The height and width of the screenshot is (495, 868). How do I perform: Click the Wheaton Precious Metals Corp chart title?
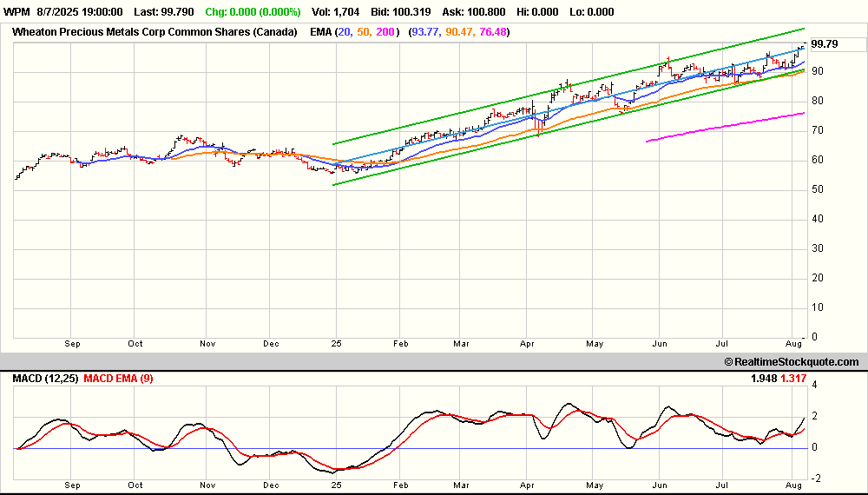[x=155, y=32]
